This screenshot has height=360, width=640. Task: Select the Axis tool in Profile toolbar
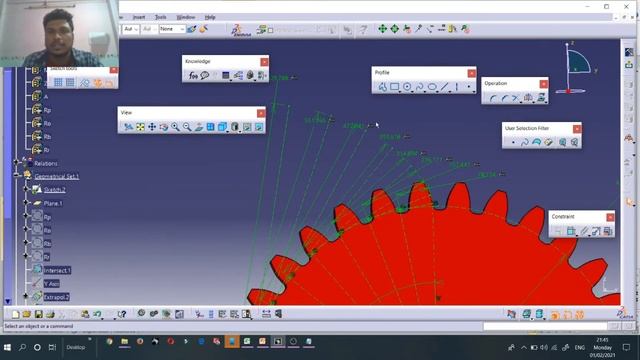point(457,87)
